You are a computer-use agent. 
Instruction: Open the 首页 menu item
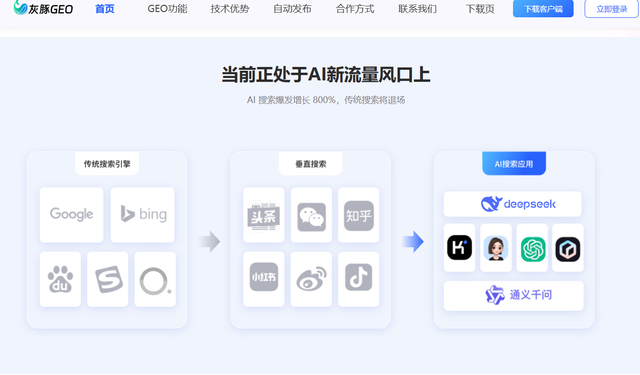point(105,9)
